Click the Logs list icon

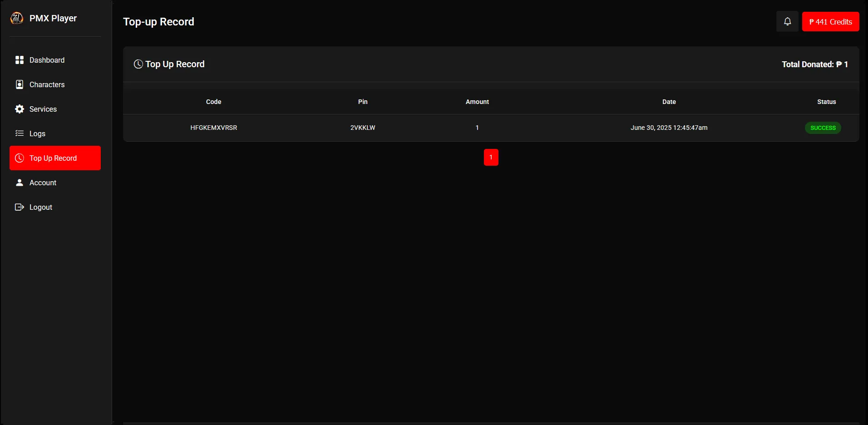tap(20, 133)
